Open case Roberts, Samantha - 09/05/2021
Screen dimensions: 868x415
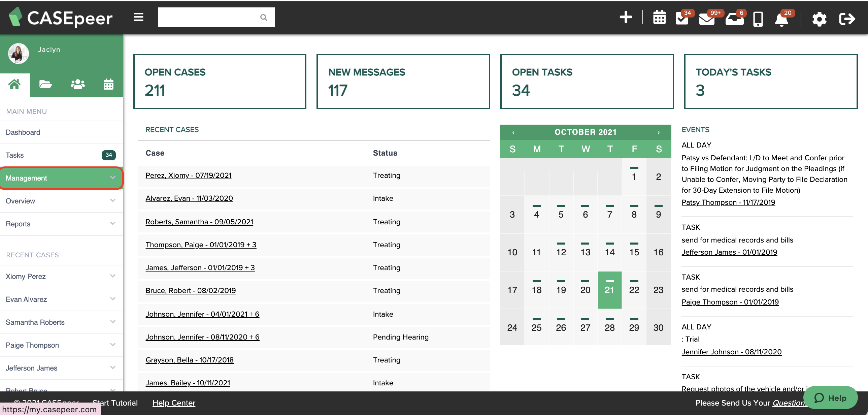[199, 222]
